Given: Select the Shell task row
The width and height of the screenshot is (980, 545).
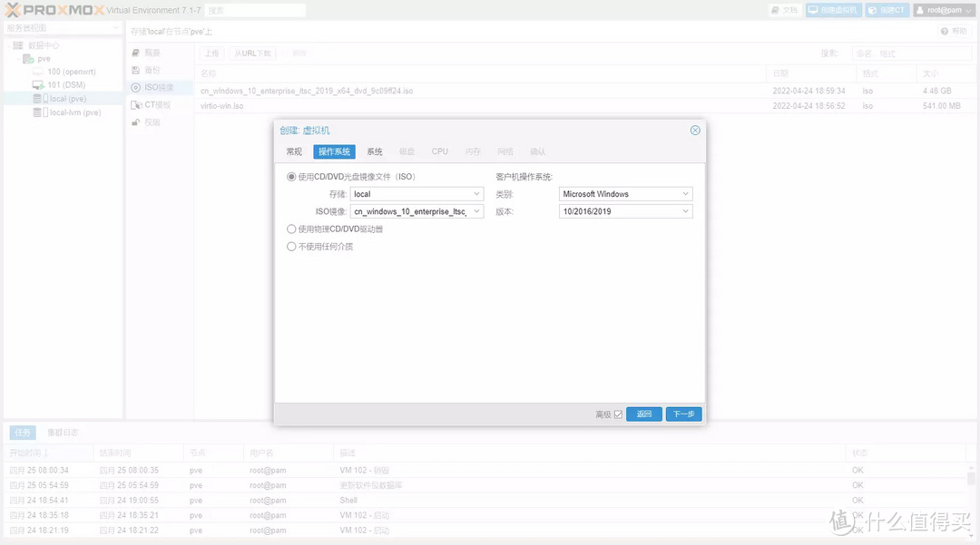Looking at the screenshot, I should point(486,500).
